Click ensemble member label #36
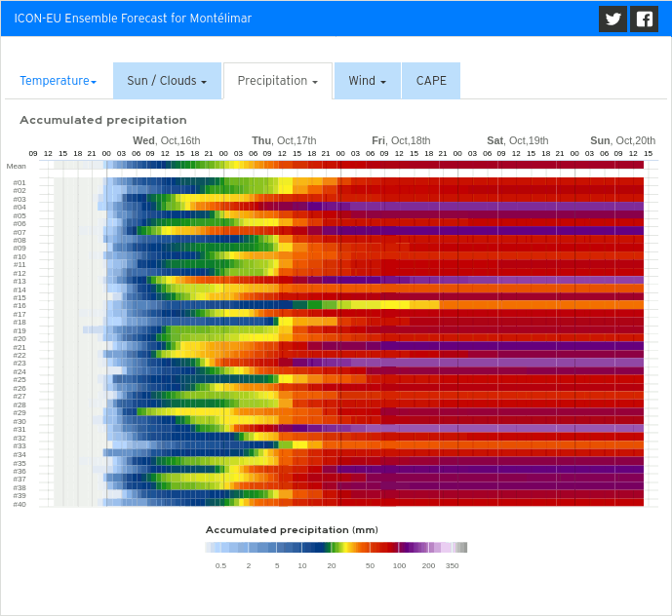 [20, 471]
